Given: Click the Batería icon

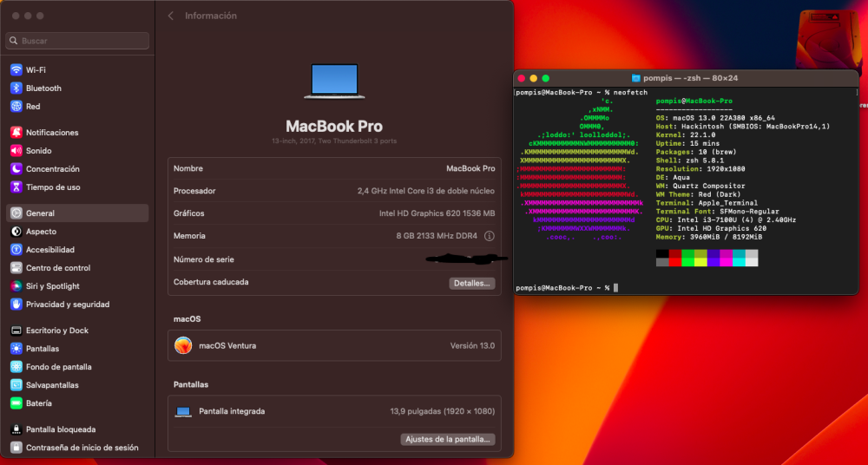Looking at the screenshot, I should [x=16, y=404].
